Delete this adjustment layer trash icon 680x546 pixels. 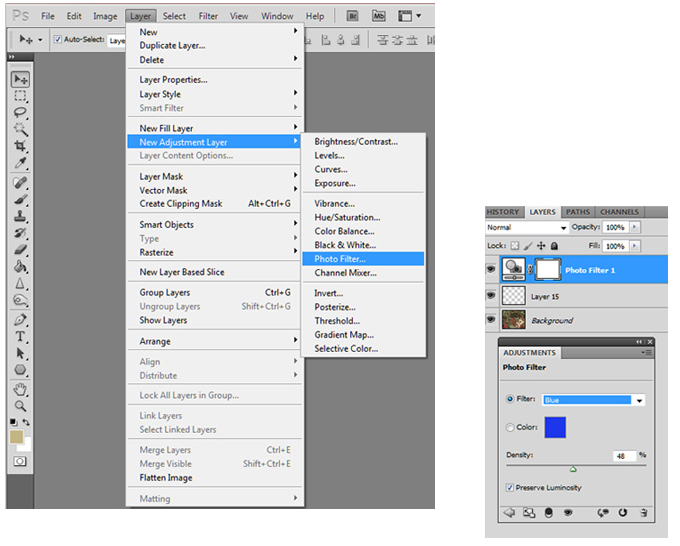[x=644, y=512]
